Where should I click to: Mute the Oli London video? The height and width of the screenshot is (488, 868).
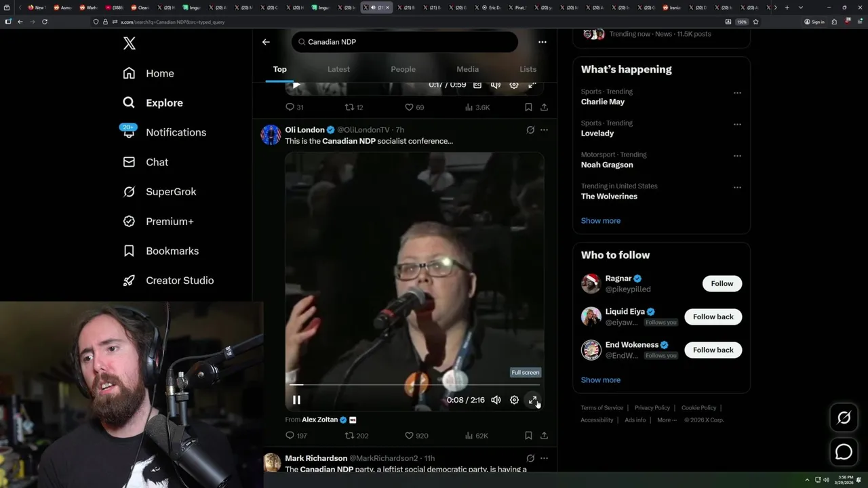[496, 400]
